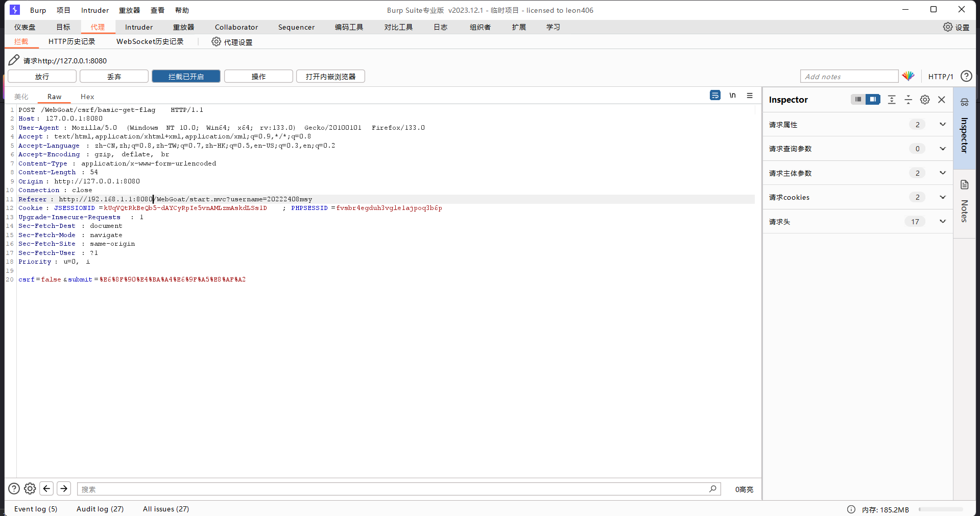This screenshot has width=980, height=516.
Task: Click the Add notes input field
Action: 849,76
